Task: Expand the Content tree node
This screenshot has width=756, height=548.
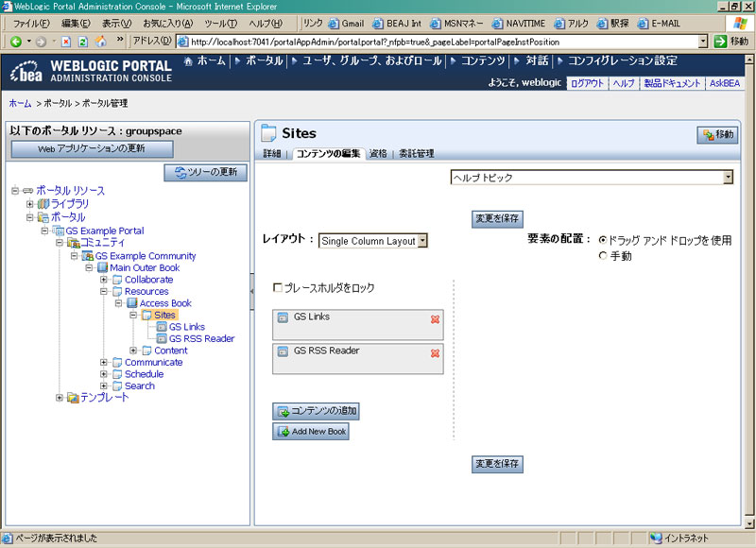Action: click(133, 351)
